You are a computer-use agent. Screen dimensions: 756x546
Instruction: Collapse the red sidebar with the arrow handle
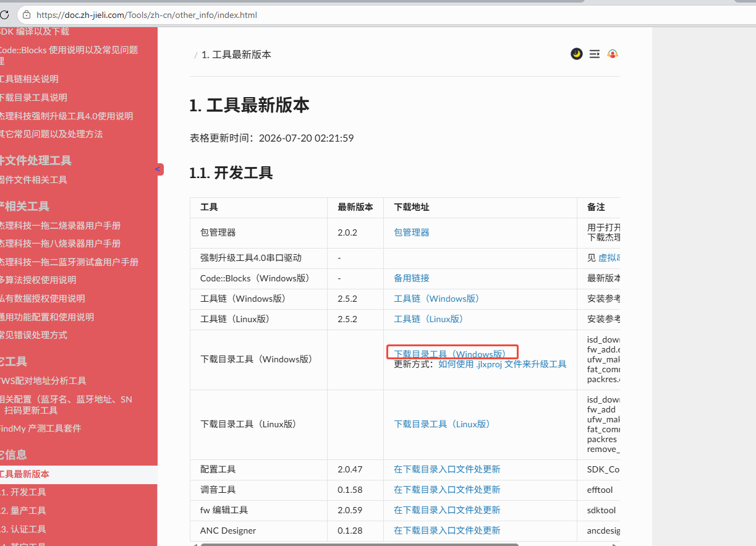(x=159, y=169)
